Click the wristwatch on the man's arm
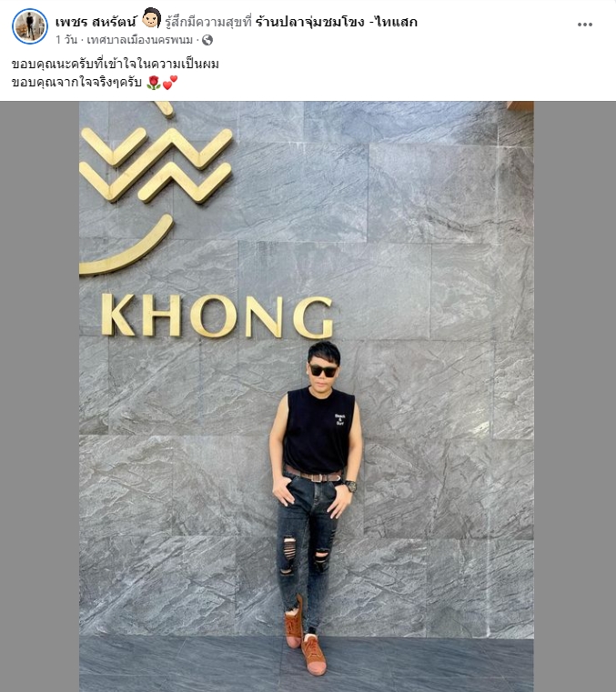The image size is (616, 692). (350, 486)
